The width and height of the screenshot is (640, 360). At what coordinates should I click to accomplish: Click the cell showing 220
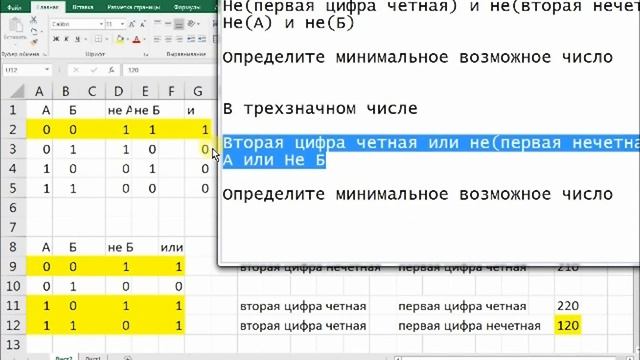pos(568,306)
